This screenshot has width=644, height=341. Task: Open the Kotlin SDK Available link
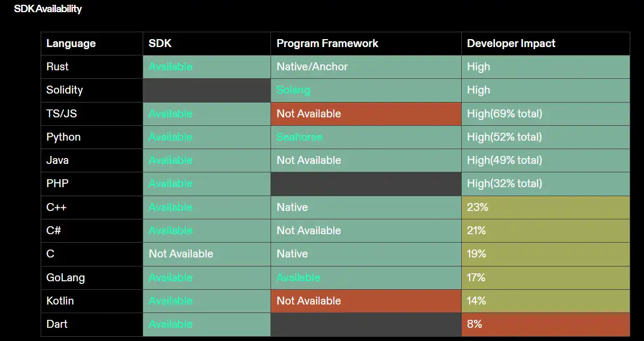[x=170, y=301]
